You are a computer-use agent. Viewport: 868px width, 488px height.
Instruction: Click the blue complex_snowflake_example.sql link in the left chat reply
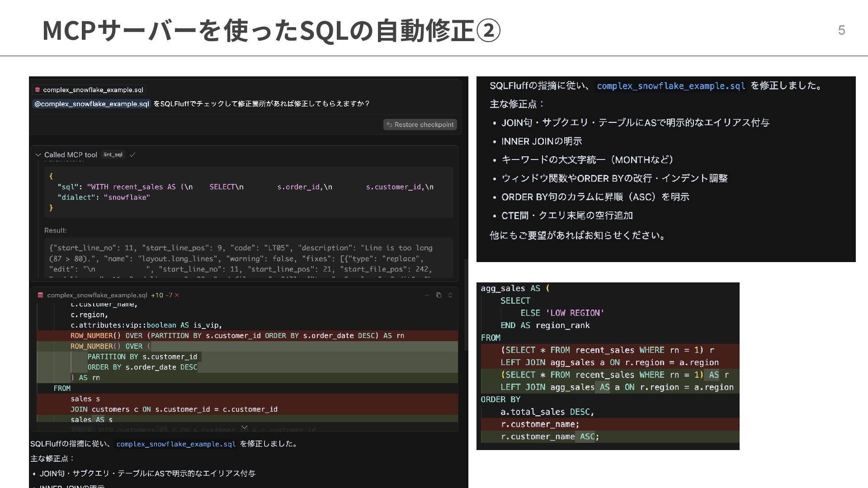click(x=176, y=444)
